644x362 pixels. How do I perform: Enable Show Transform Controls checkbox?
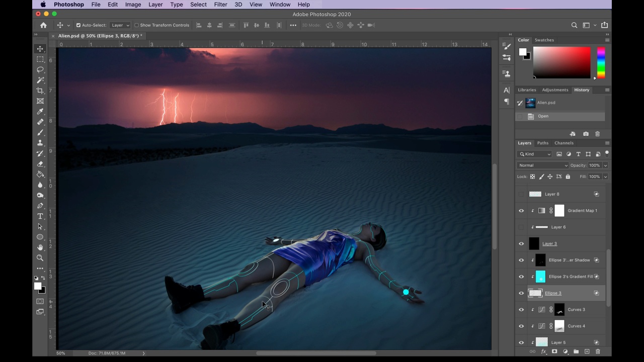pyautogui.click(x=136, y=25)
